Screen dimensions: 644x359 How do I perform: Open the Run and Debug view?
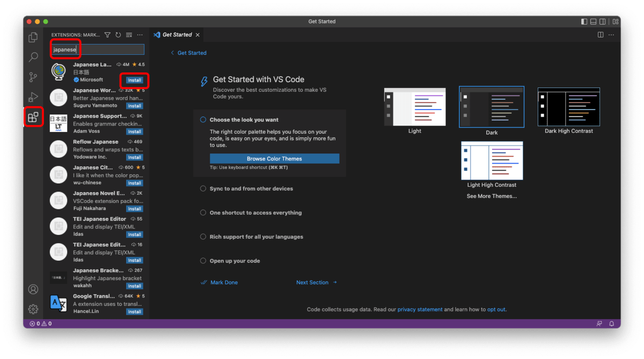[x=33, y=97]
